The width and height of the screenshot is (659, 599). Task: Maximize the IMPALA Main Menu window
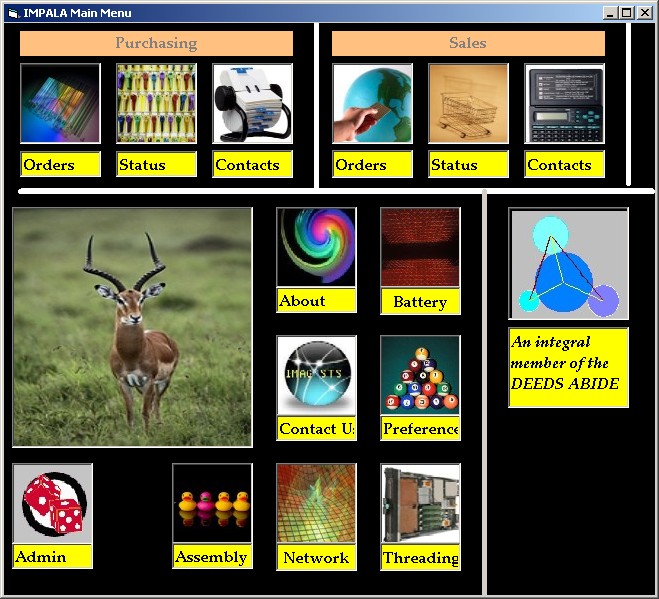626,13
